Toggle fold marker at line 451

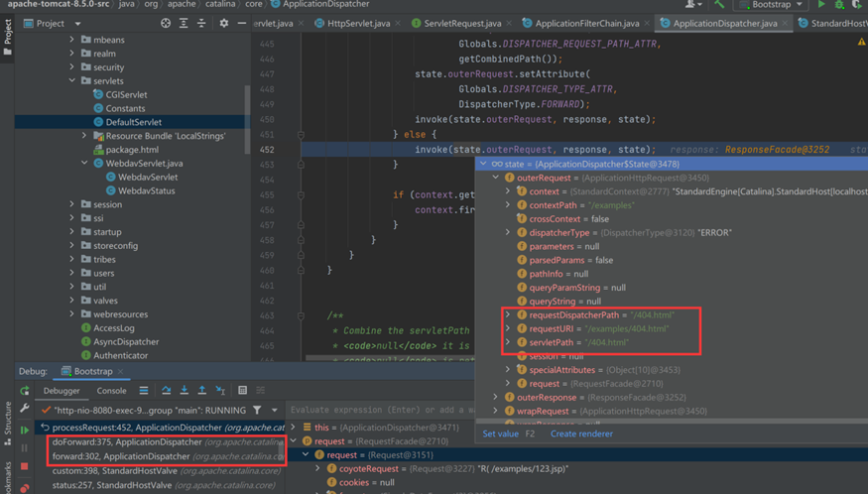coord(301,135)
